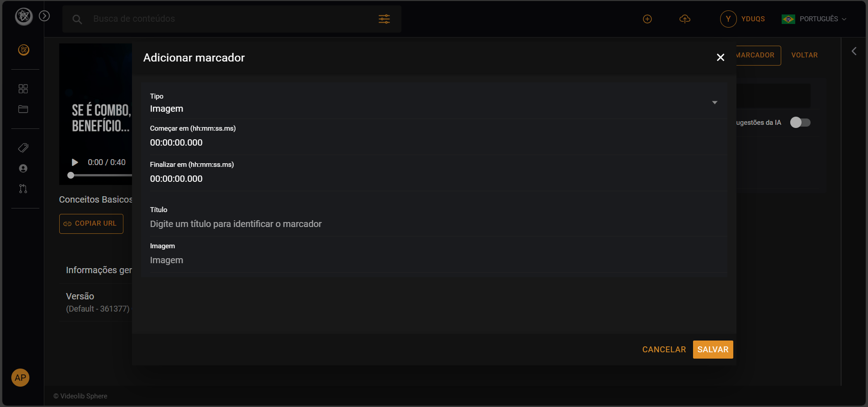The width and height of the screenshot is (868, 407).
Task: Open the cloud upload icon
Action: click(685, 19)
